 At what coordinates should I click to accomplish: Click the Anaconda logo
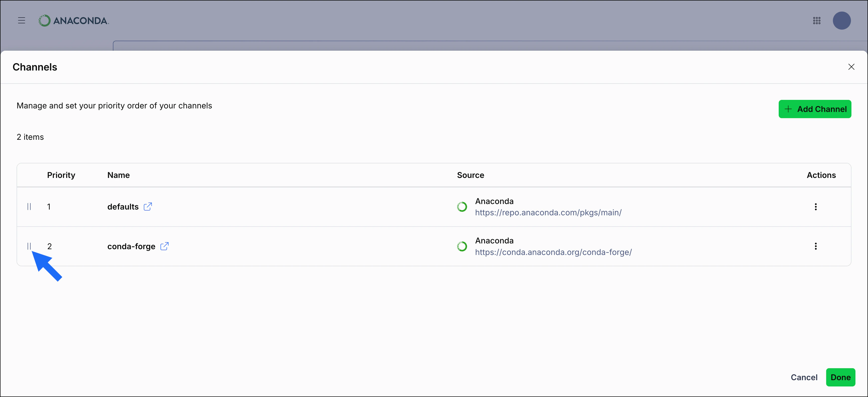(x=74, y=21)
